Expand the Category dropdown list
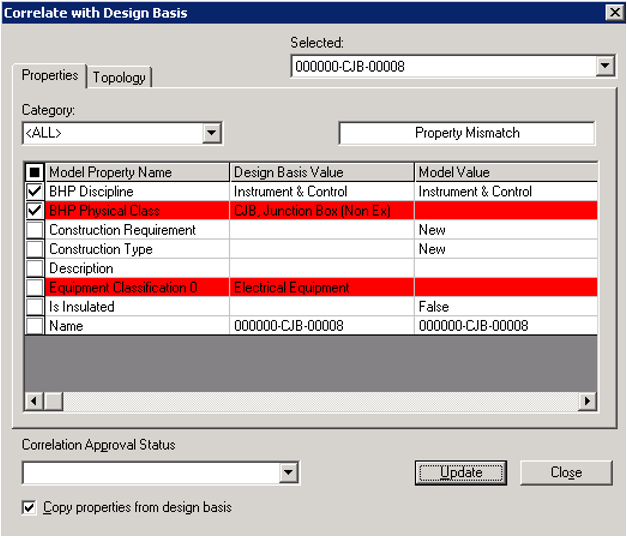627x538 pixels. coord(211,133)
